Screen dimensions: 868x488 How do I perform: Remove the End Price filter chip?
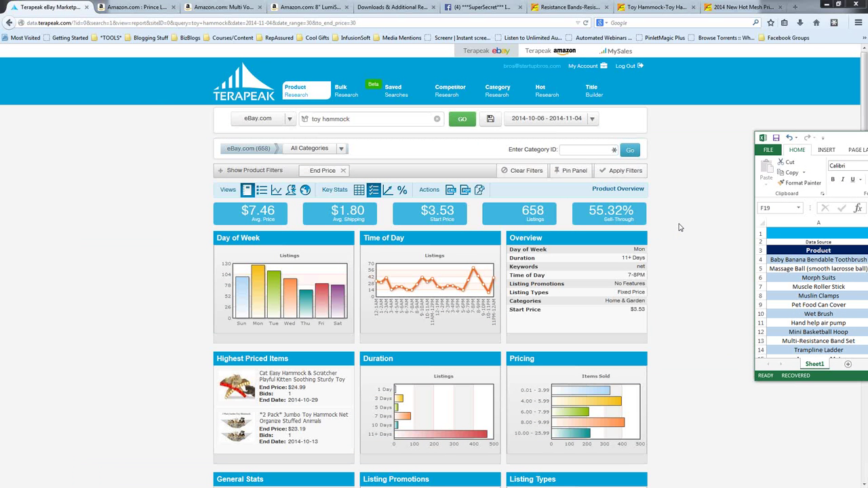(x=343, y=171)
